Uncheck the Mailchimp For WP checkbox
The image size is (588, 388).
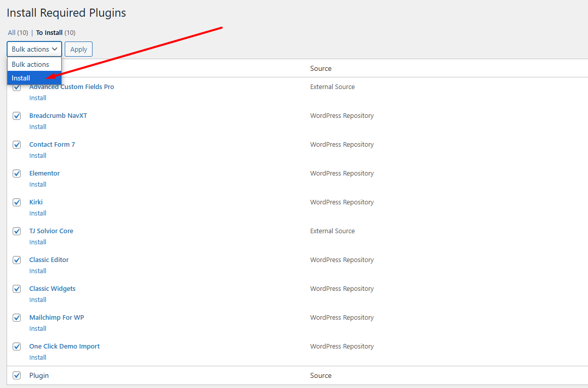tap(17, 318)
